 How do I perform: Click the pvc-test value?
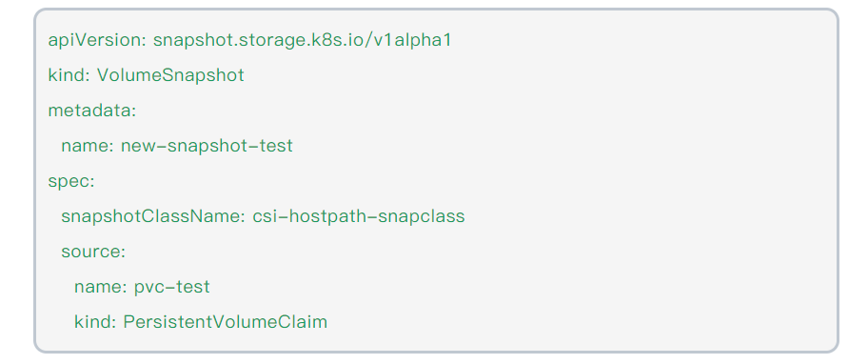tap(172, 287)
